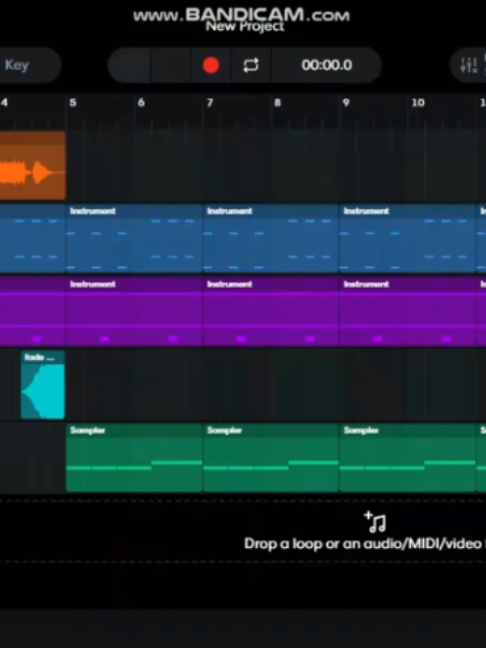Click the 00:00.0 time display
The image size is (486, 648).
pyautogui.click(x=326, y=65)
